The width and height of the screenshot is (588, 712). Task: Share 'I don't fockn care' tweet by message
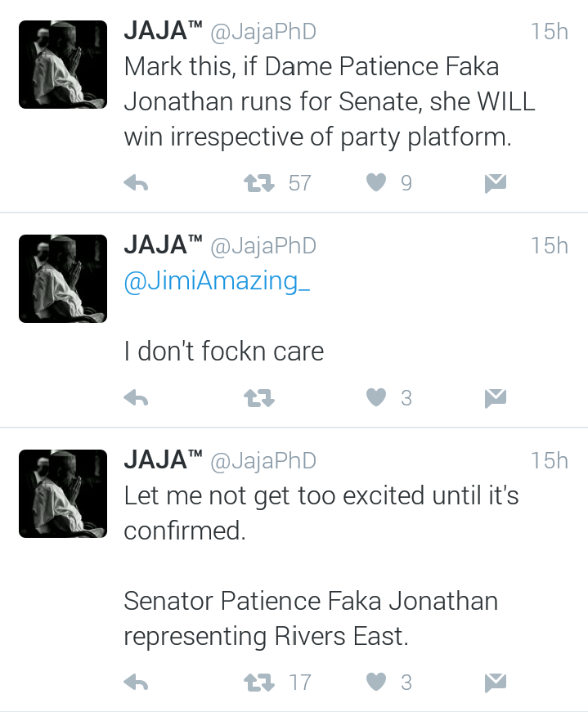pos(496,398)
